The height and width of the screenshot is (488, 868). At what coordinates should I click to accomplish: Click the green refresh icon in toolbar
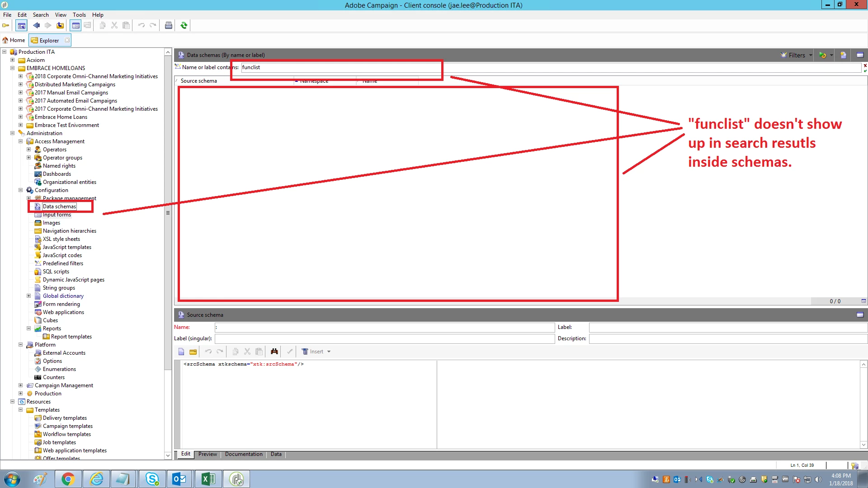pos(184,25)
